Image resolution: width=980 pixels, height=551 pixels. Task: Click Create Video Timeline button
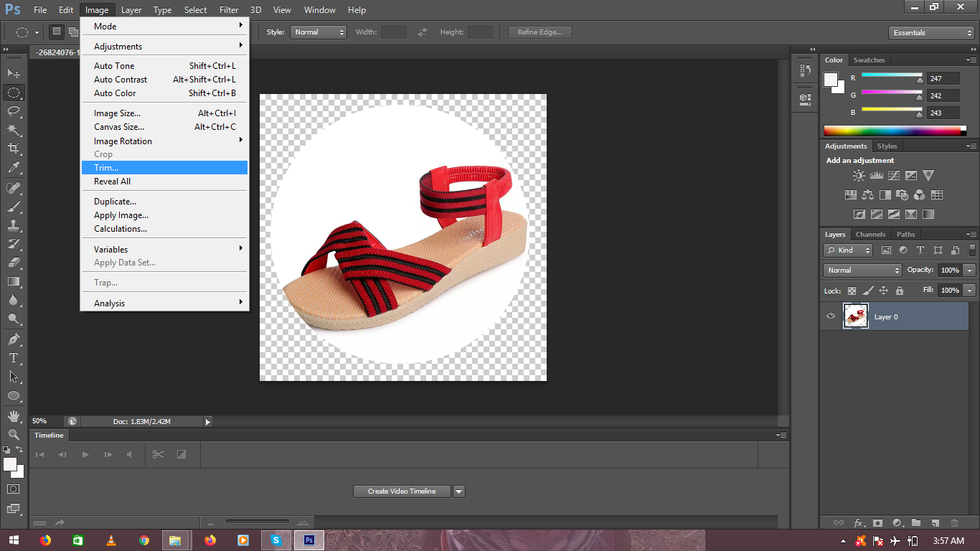pyautogui.click(x=402, y=491)
